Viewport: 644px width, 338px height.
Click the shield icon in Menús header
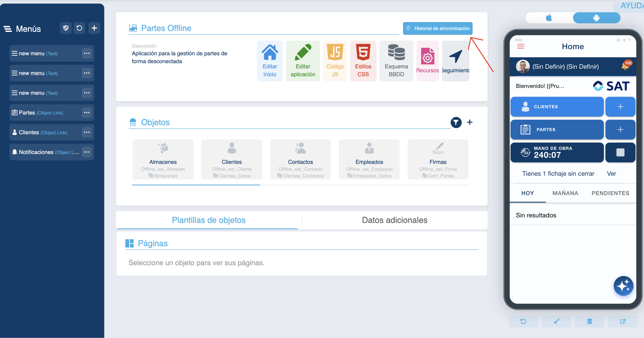[x=66, y=28]
